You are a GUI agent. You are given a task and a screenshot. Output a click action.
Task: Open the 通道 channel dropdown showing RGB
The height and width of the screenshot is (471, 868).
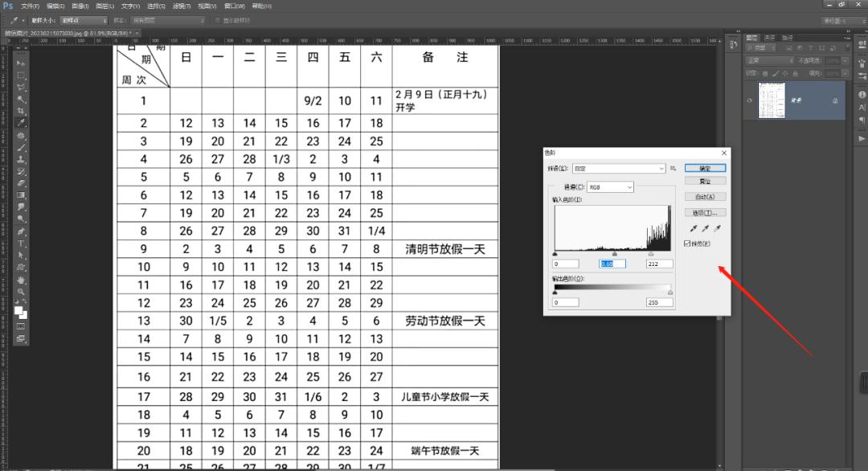609,186
